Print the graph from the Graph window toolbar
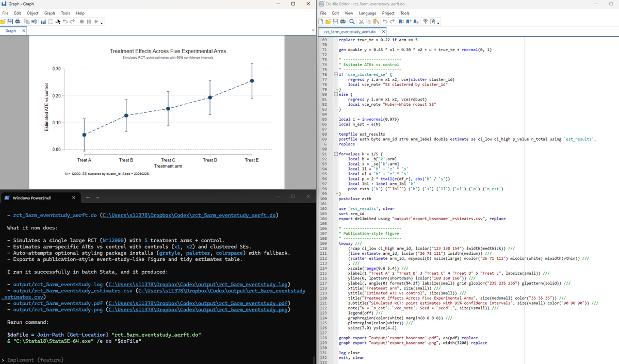This screenshot has width=619, height=364. click(18, 22)
